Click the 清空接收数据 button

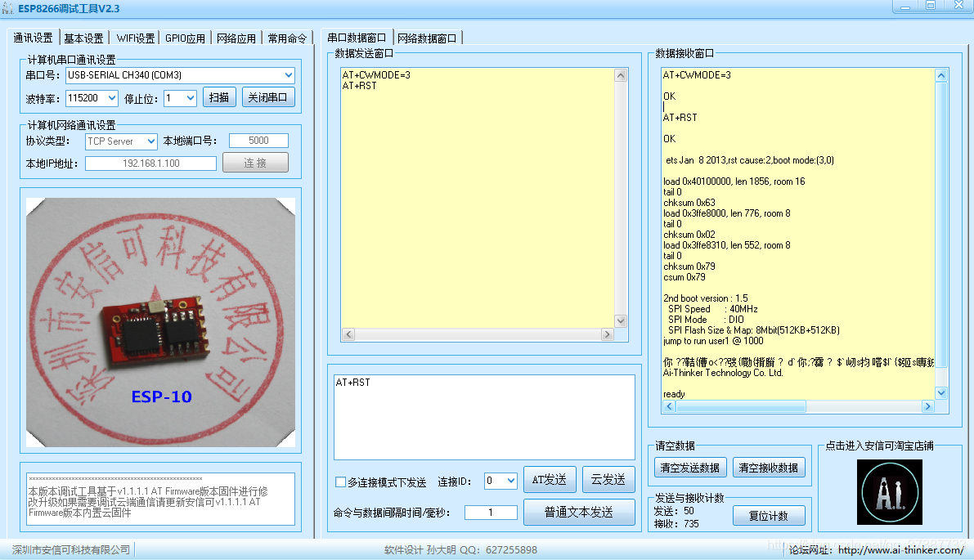coord(769,468)
